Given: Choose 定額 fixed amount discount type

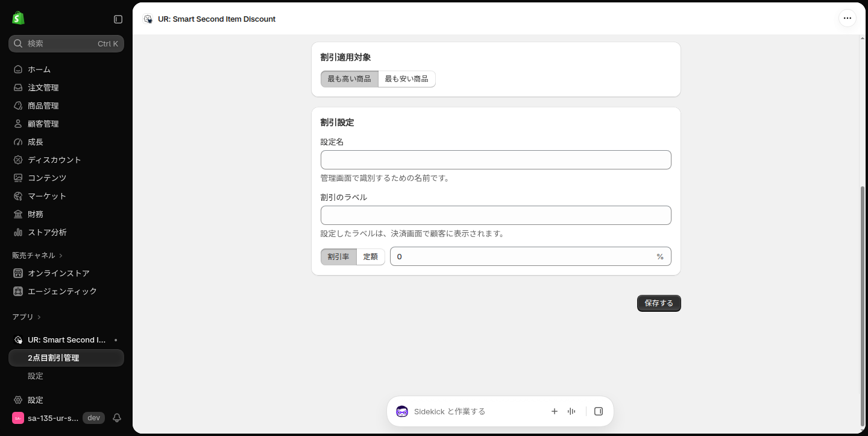Looking at the screenshot, I should click(x=371, y=256).
